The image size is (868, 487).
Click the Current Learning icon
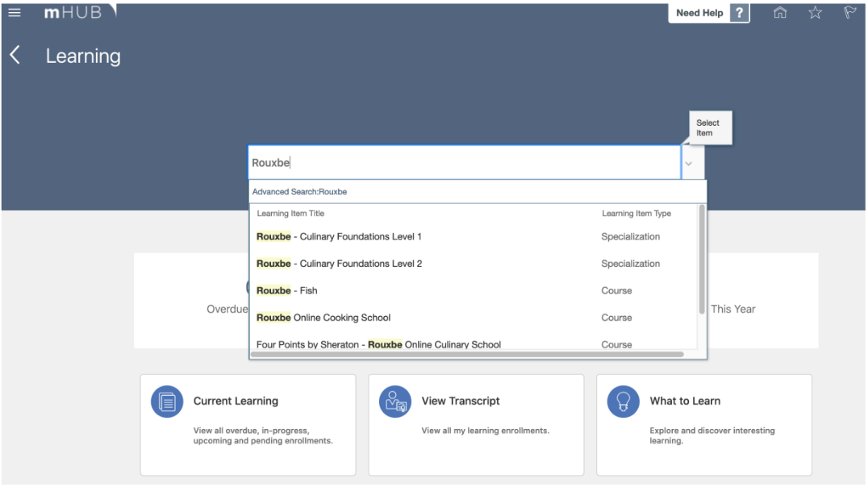[x=167, y=402]
